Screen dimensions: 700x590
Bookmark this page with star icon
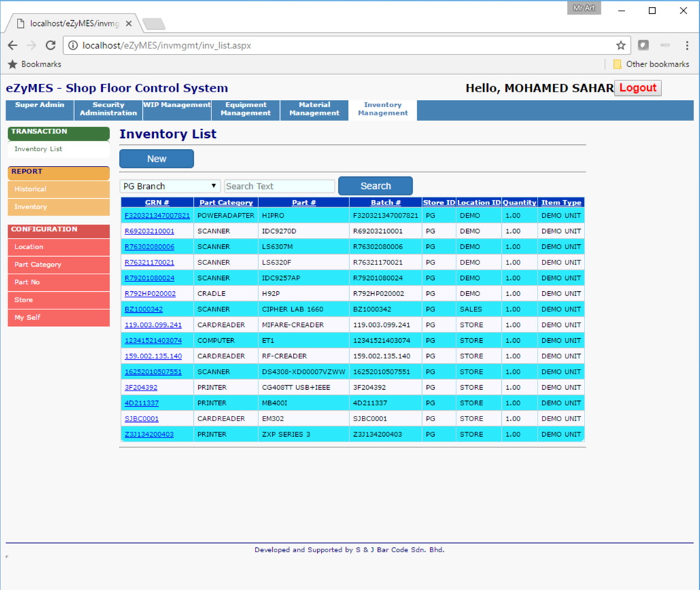620,45
